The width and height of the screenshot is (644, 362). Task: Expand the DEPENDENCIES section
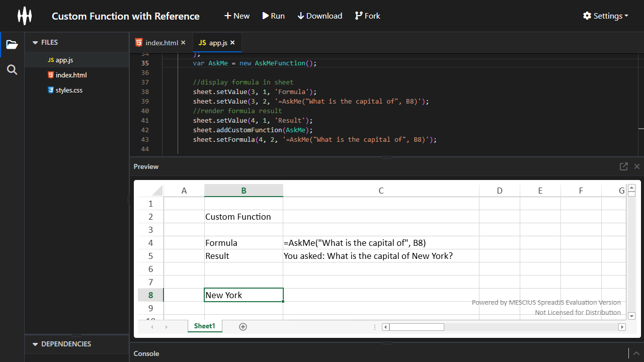[35, 344]
